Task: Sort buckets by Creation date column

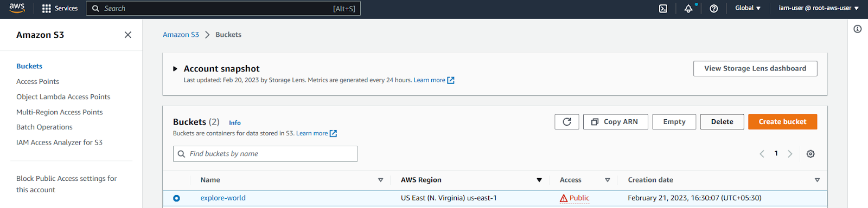Action: [817, 180]
